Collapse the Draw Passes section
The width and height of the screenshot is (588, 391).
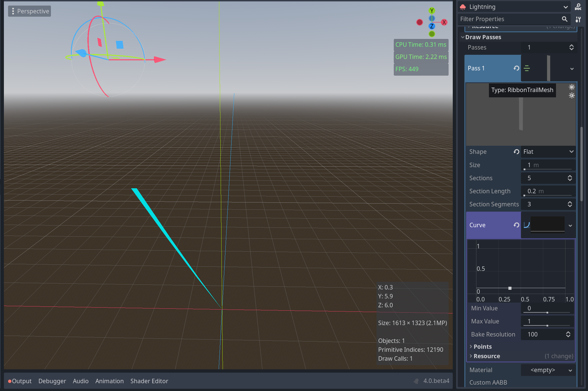(483, 37)
